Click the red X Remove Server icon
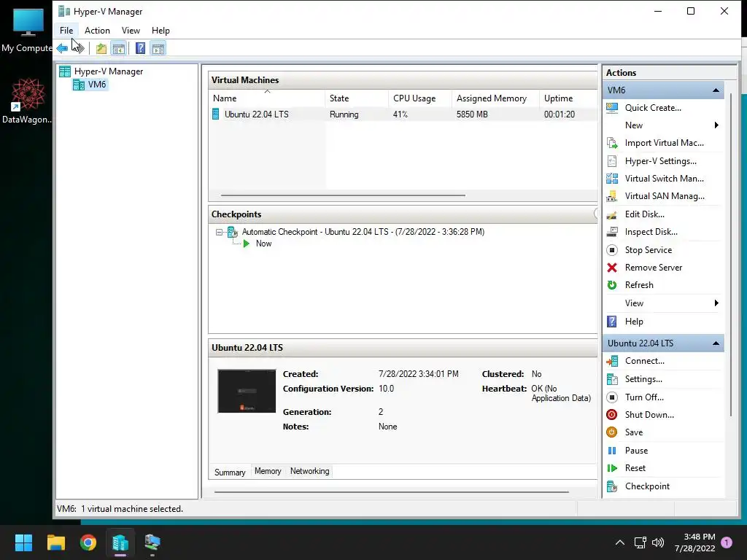 (612, 268)
